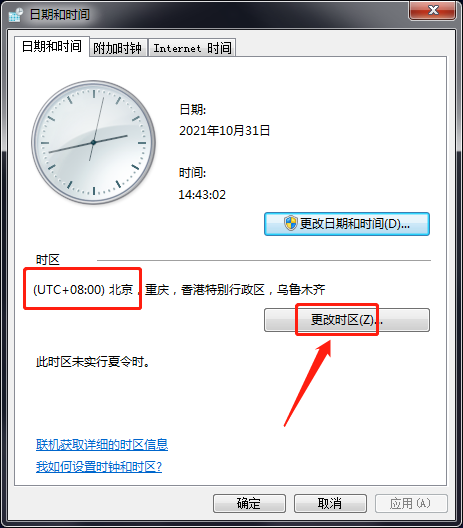Click the greyed 应用(A) button
This screenshot has width=463, height=528.
pos(411,503)
